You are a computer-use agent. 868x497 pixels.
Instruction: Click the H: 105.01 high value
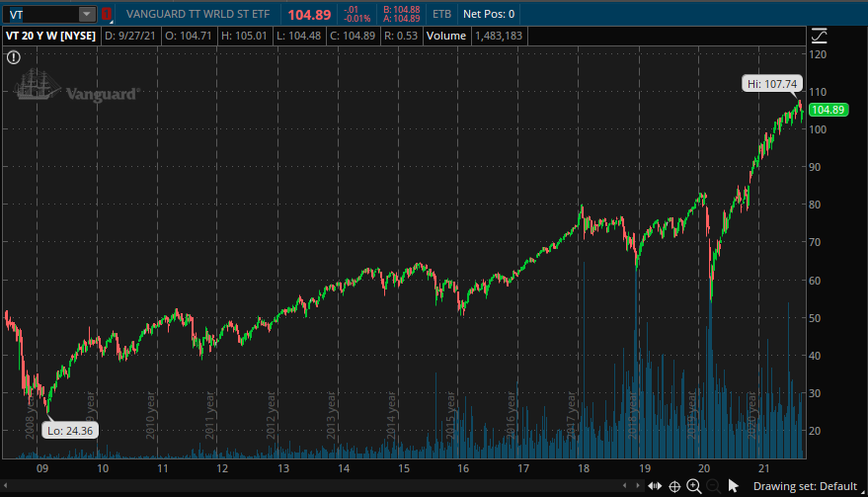point(244,36)
